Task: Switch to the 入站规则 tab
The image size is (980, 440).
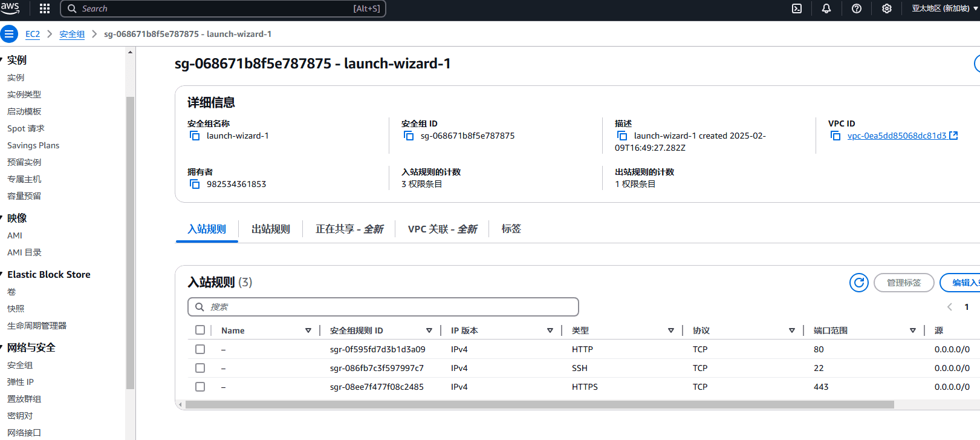Action: click(207, 229)
